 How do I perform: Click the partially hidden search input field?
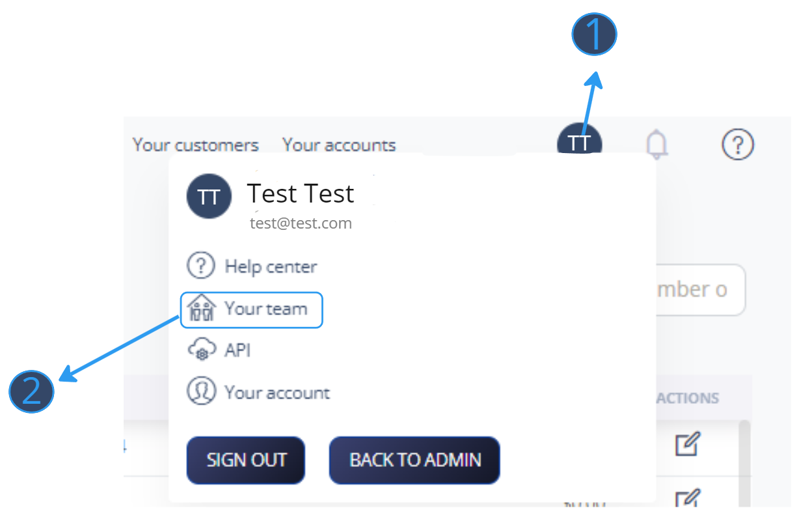tap(700, 290)
